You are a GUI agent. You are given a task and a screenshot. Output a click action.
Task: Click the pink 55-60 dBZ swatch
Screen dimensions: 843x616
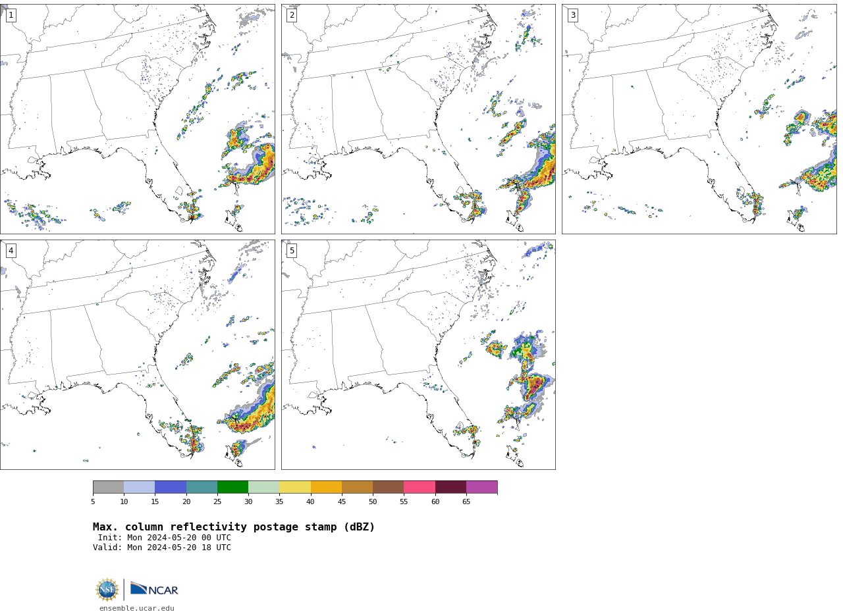pyautogui.click(x=420, y=487)
